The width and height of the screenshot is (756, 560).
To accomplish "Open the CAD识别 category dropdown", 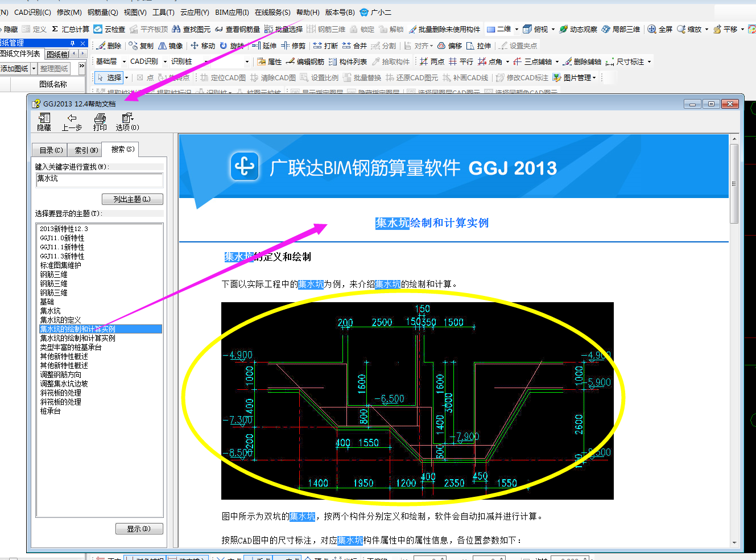I will click(166, 61).
